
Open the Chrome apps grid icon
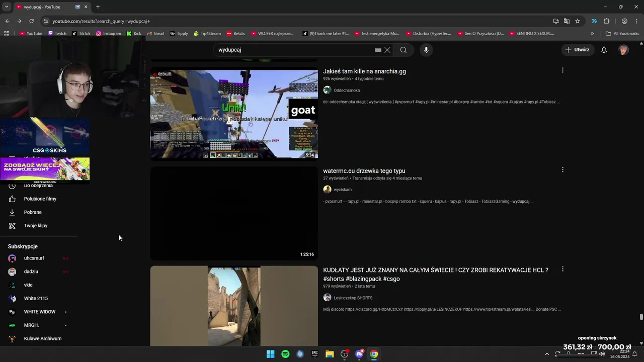(7, 34)
